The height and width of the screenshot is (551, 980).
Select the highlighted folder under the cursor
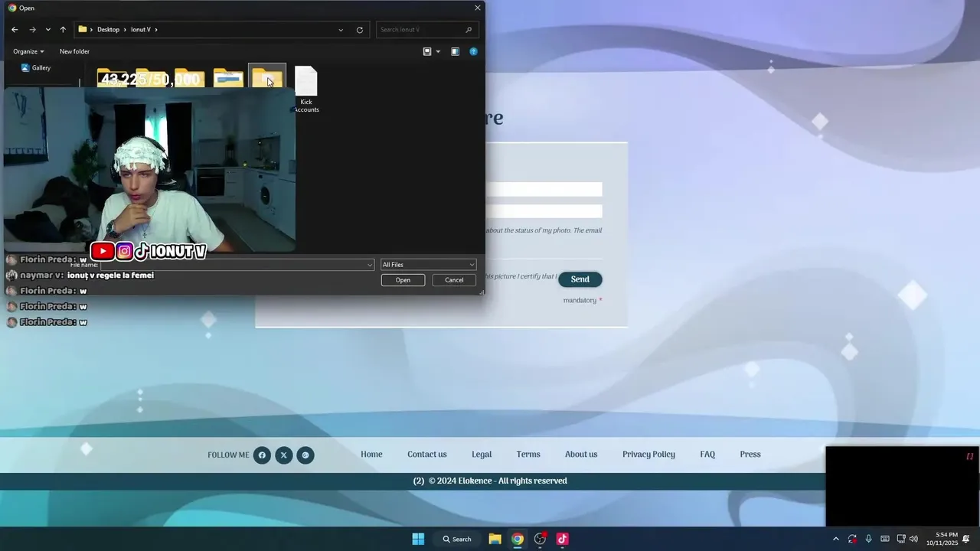click(267, 77)
